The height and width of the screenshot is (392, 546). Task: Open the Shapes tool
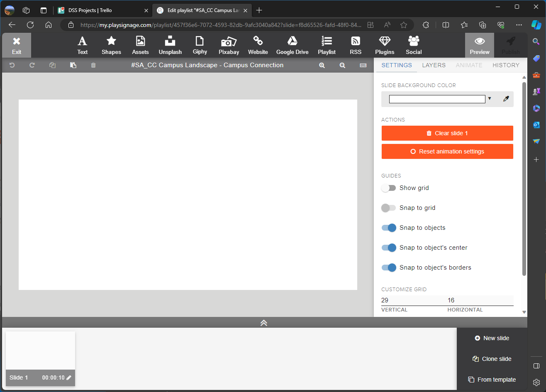pos(111,45)
